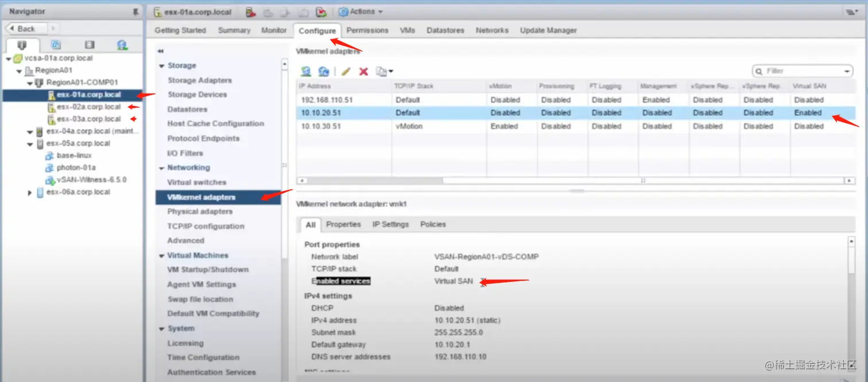Open Physical adapters settings

[x=200, y=212]
